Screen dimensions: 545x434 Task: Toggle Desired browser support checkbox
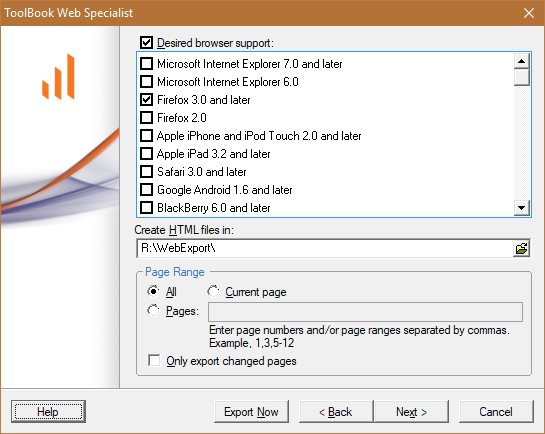pyautogui.click(x=146, y=43)
